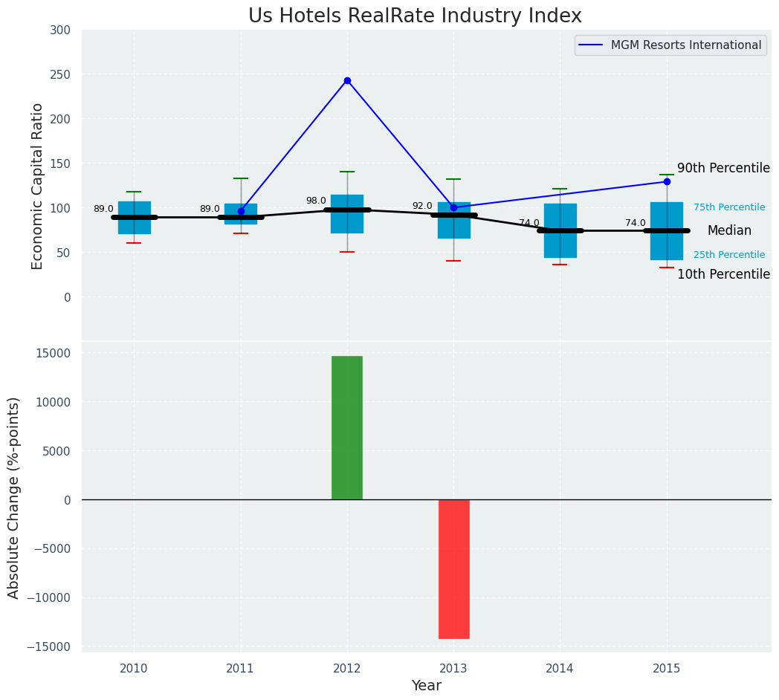
Task: Click the red negative change bar for 2013
Action: coord(453,568)
